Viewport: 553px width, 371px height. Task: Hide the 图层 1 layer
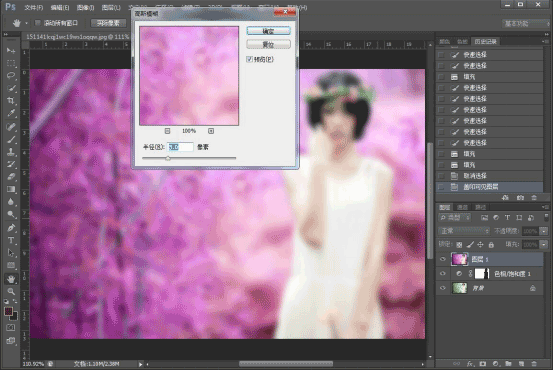coord(443,259)
